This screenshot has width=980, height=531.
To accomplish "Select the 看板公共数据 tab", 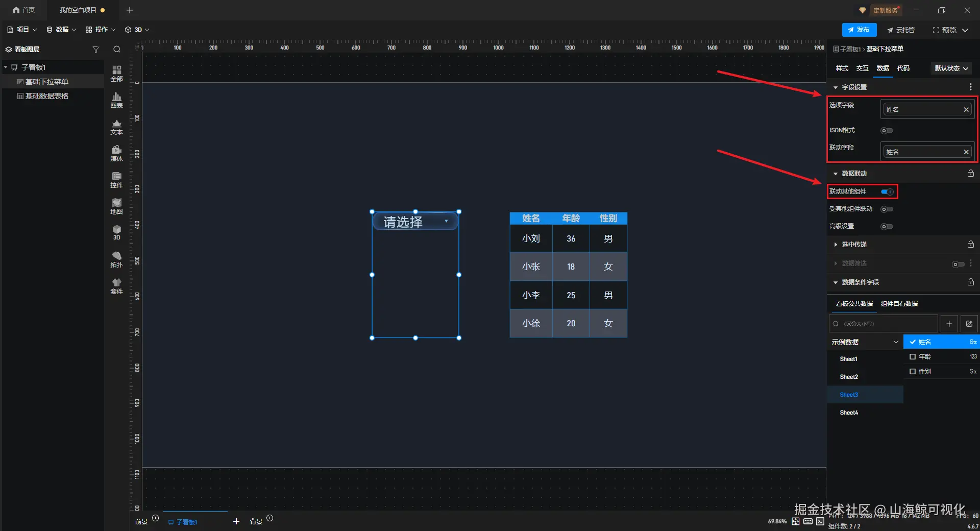I will 854,304.
